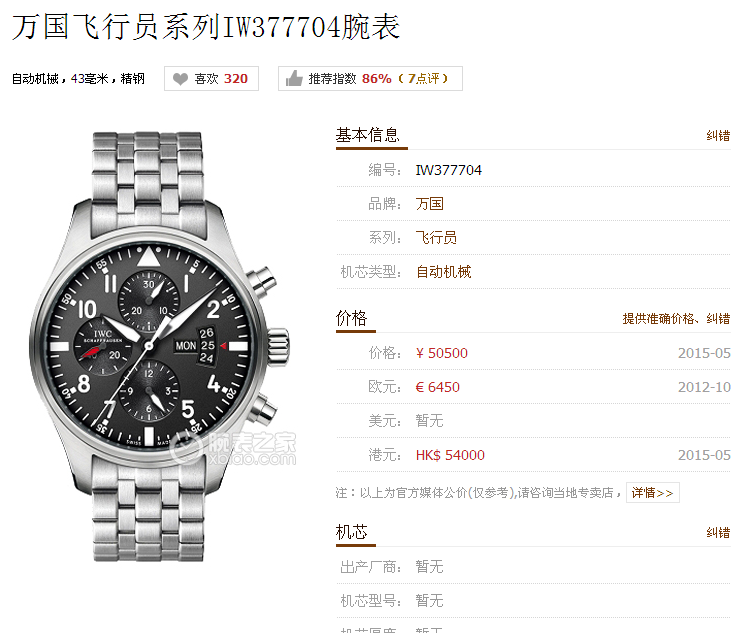This screenshot has height=633, width=745.
Task: Click the € 6450 euro price
Action: 438,387
